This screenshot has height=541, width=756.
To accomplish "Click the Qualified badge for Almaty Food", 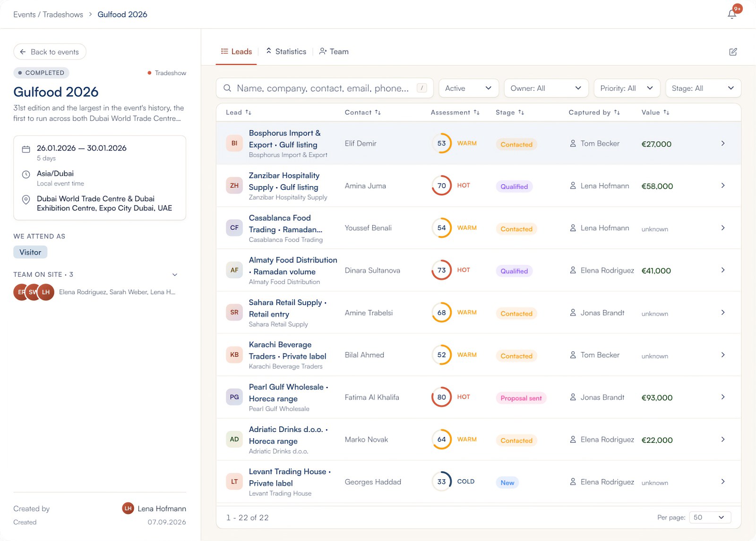I will tap(514, 271).
